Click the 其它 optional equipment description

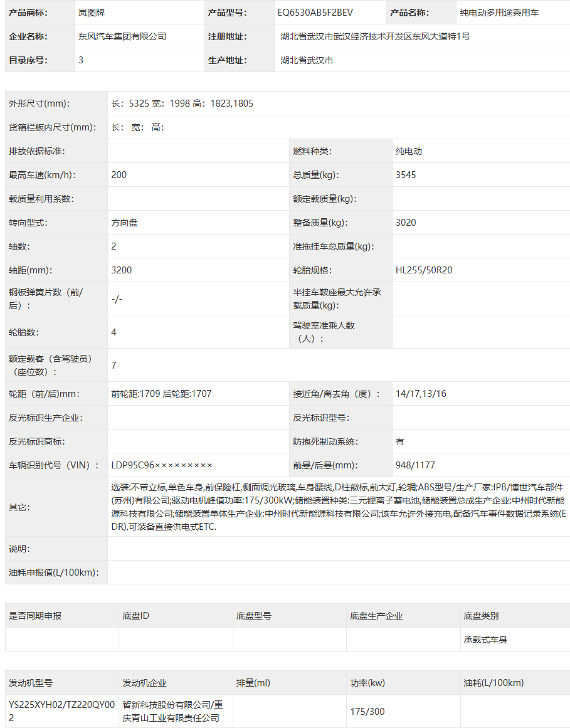(x=339, y=507)
